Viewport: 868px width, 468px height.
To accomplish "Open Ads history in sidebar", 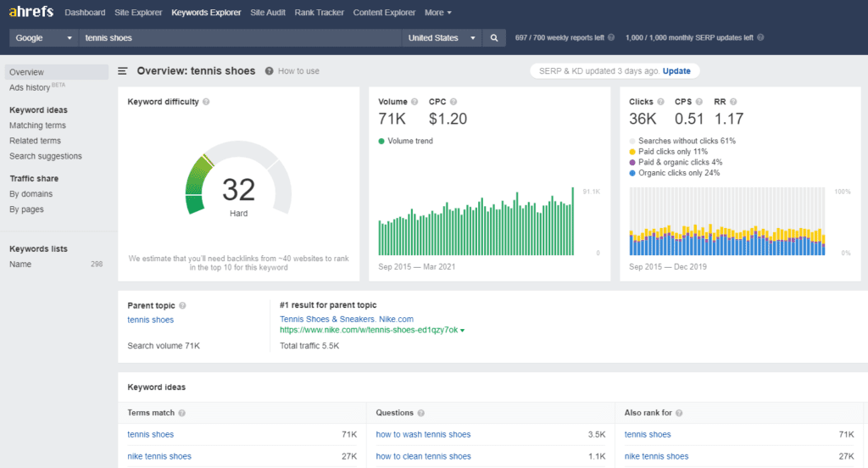I will (30, 87).
